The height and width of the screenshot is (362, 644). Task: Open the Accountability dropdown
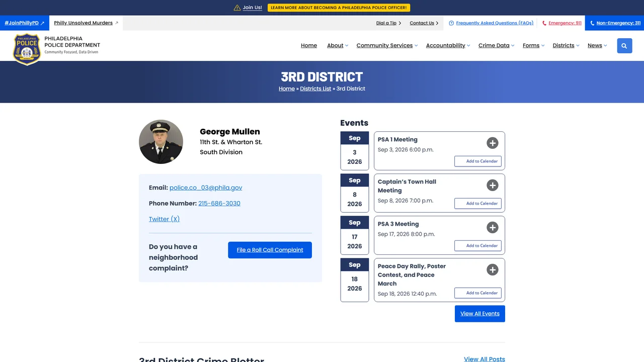click(x=448, y=45)
